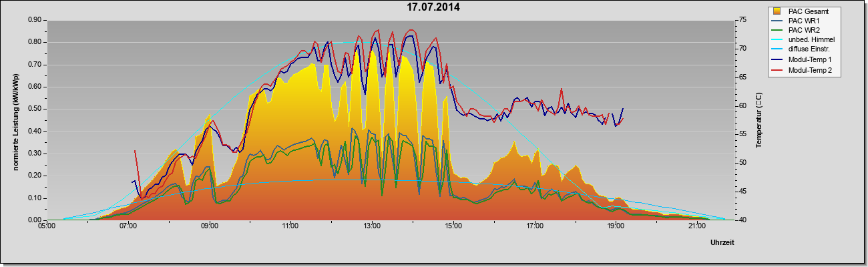The image size is (868, 267).
Task: Click the 0.90 power axis value
Action: click(35, 20)
